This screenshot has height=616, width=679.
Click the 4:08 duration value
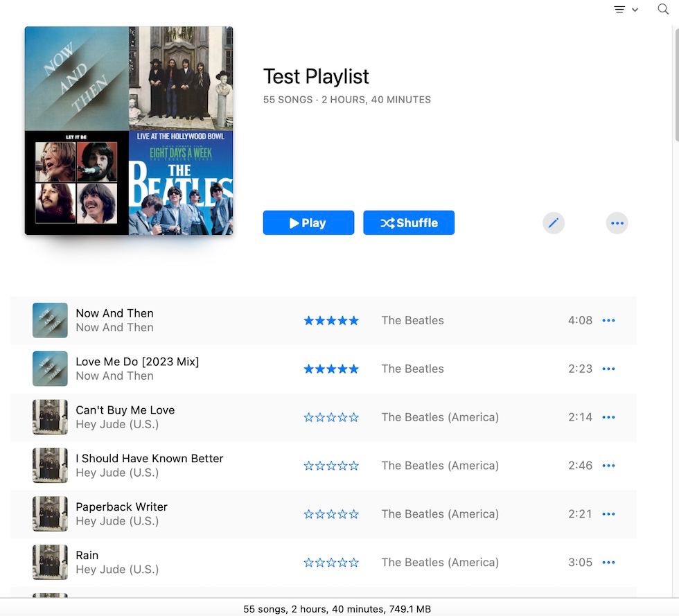580,321
